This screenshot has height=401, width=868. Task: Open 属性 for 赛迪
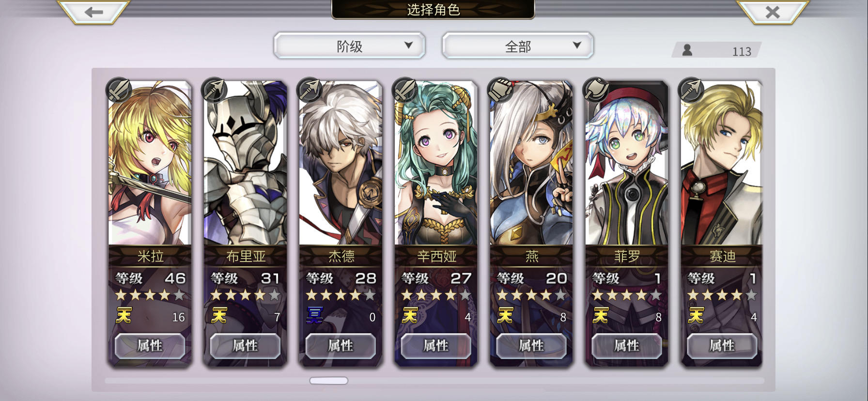click(x=722, y=346)
